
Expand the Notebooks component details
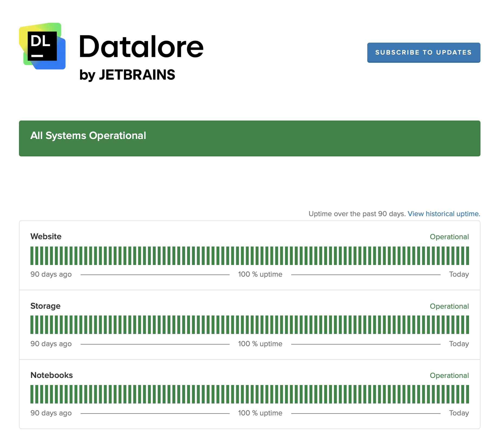click(x=52, y=375)
